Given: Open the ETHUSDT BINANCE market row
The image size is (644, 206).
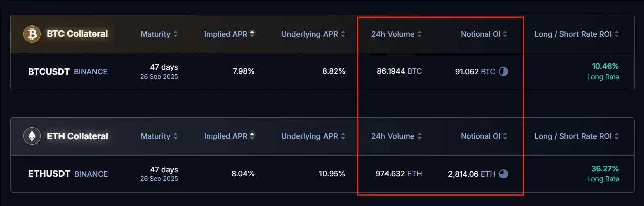Looking at the screenshot, I should 322,174.
